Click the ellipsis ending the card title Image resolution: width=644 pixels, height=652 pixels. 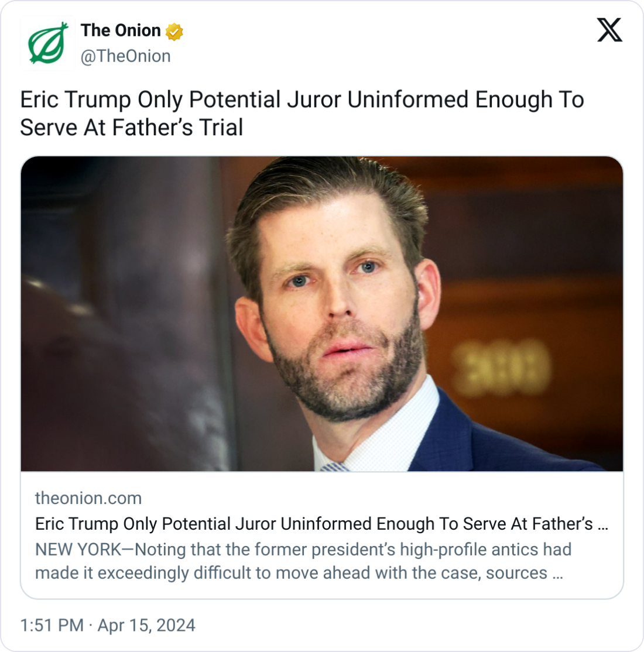(602, 524)
